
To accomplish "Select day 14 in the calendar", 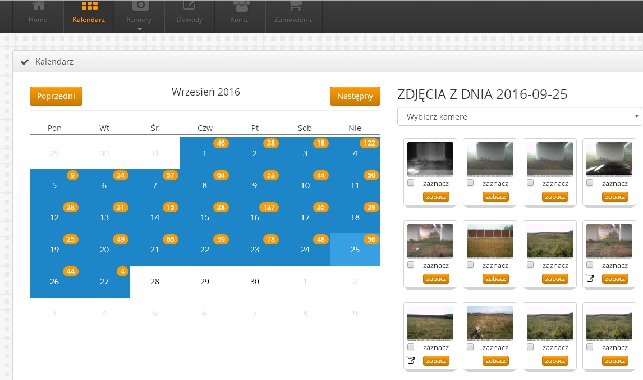I will (x=155, y=217).
